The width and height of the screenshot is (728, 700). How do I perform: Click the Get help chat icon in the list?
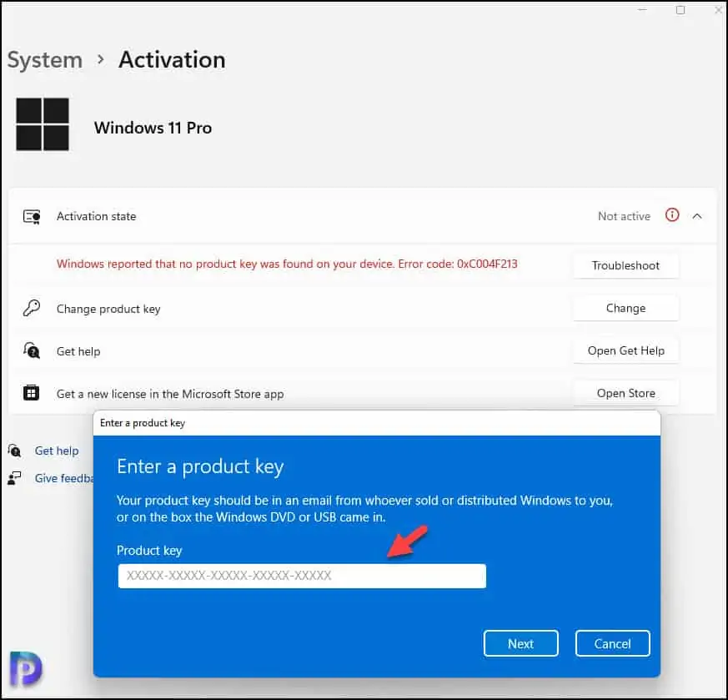tap(32, 350)
